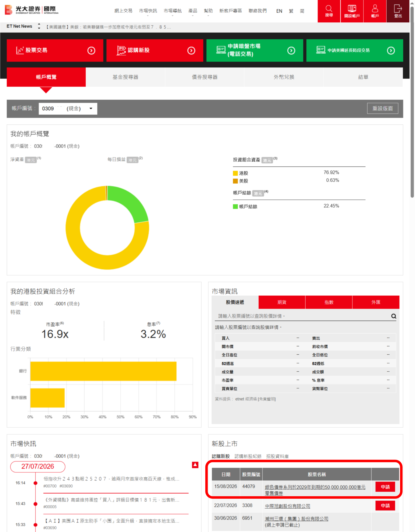Image resolution: width=415 pixels, height=532 pixels.
Task: Expand the 產品 navigation menu
Action: [193, 11]
